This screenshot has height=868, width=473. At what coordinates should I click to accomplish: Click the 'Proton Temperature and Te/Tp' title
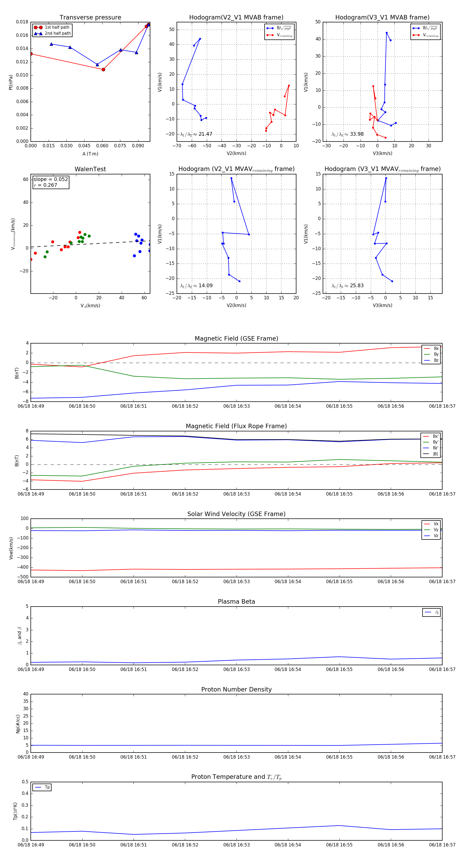coord(236,777)
